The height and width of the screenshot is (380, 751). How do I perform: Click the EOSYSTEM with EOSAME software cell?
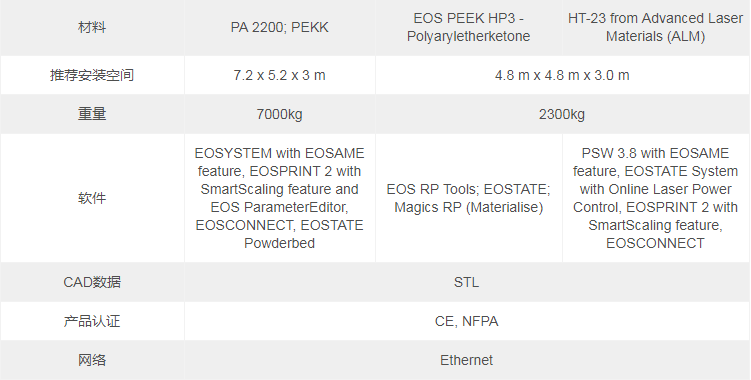click(x=280, y=198)
